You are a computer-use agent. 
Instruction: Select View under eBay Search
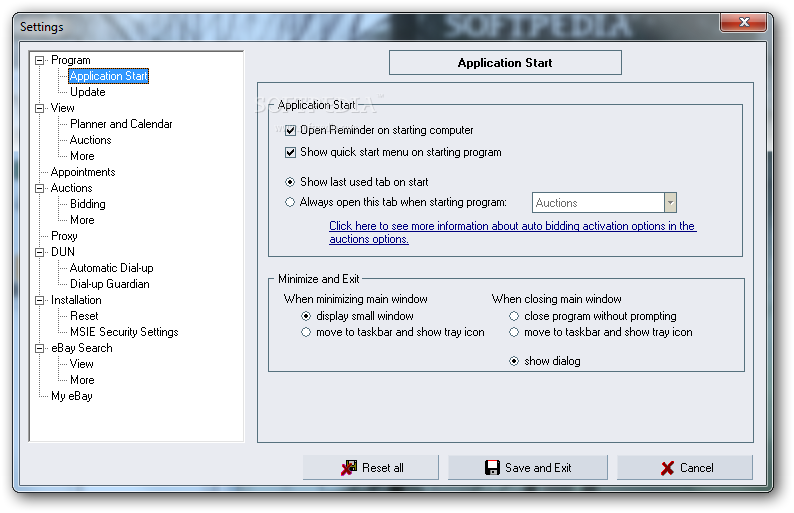coord(82,364)
